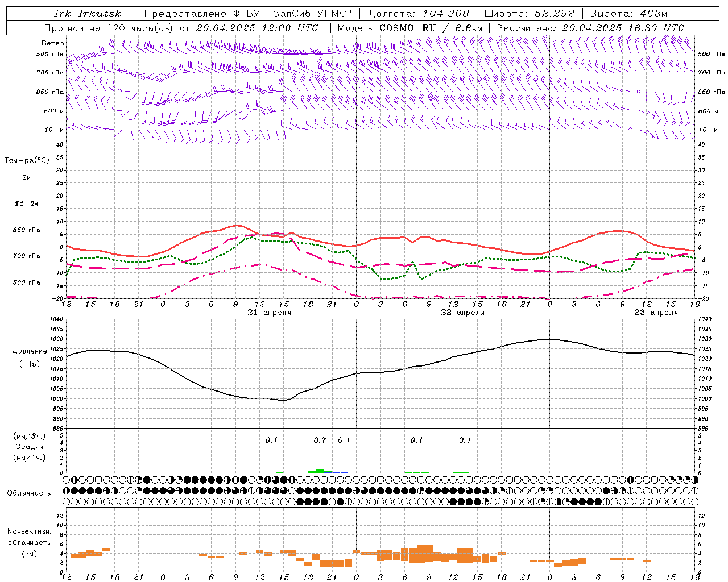728x582 pixels.
Task: Click the "Конвективн." convective cloud label
Action: click(29, 531)
